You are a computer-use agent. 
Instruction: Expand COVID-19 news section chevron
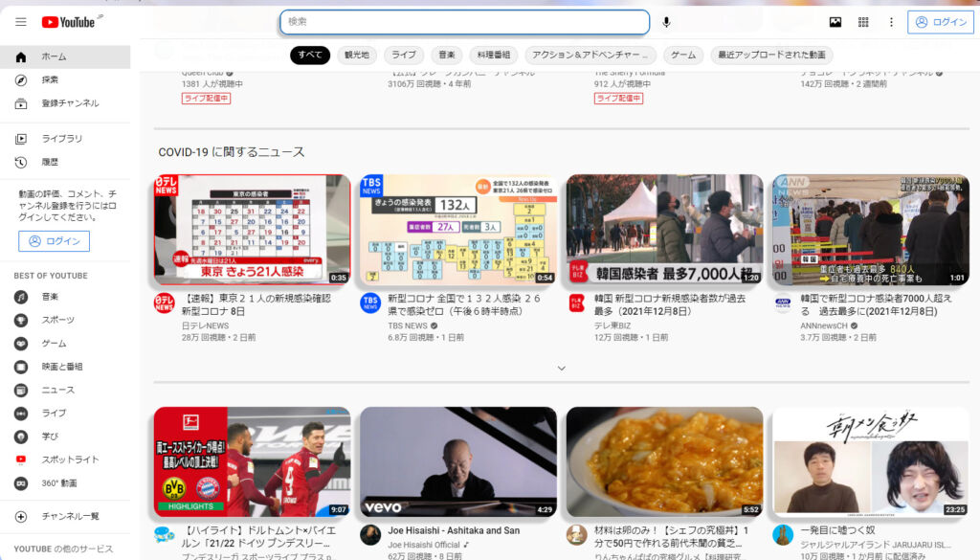[x=561, y=369]
